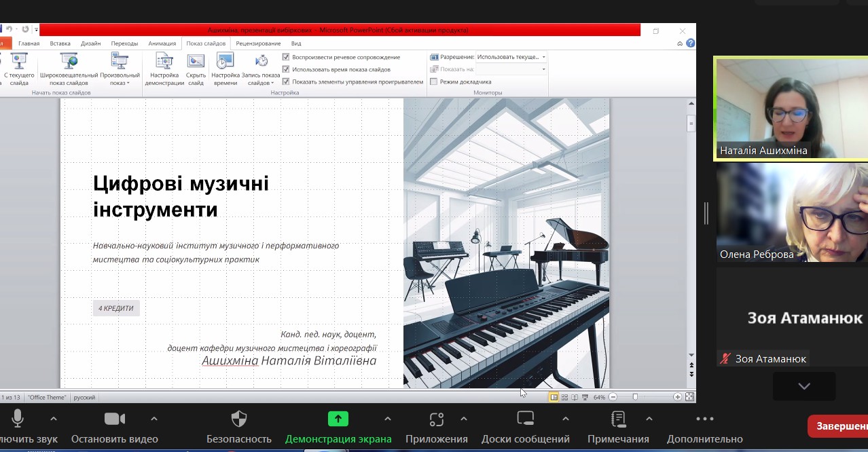
Task: Click the red 'Завершение' end meeting button
Action: pyautogui.click(x=839, y=426)
